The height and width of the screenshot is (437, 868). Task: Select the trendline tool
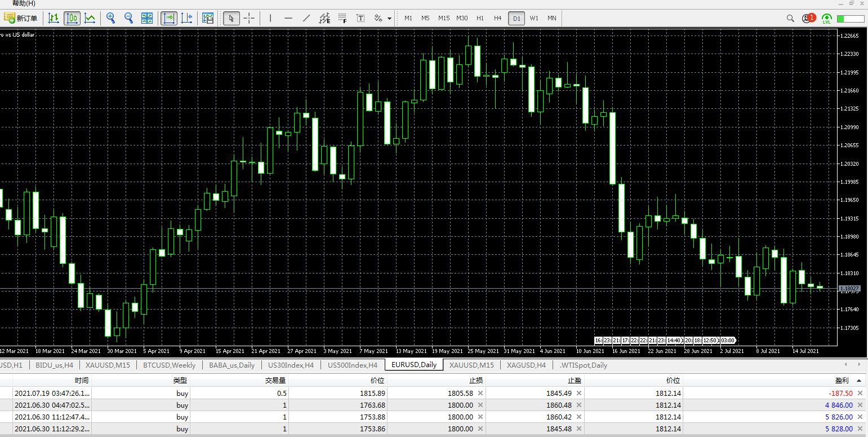[x=306, y=18]
